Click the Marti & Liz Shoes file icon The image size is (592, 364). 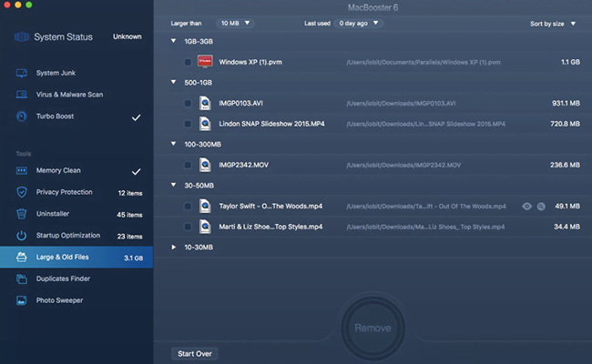tap(205, 227)
